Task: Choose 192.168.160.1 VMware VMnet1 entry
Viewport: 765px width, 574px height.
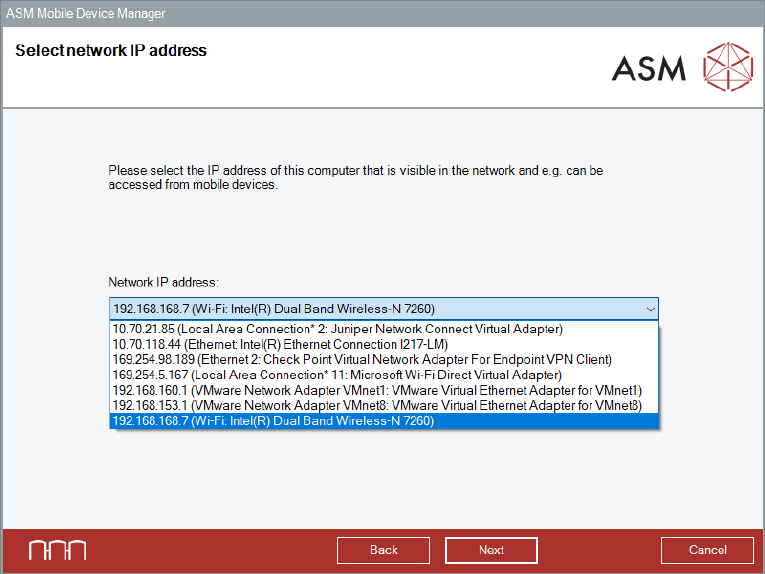Action: (x=384, y=390)
